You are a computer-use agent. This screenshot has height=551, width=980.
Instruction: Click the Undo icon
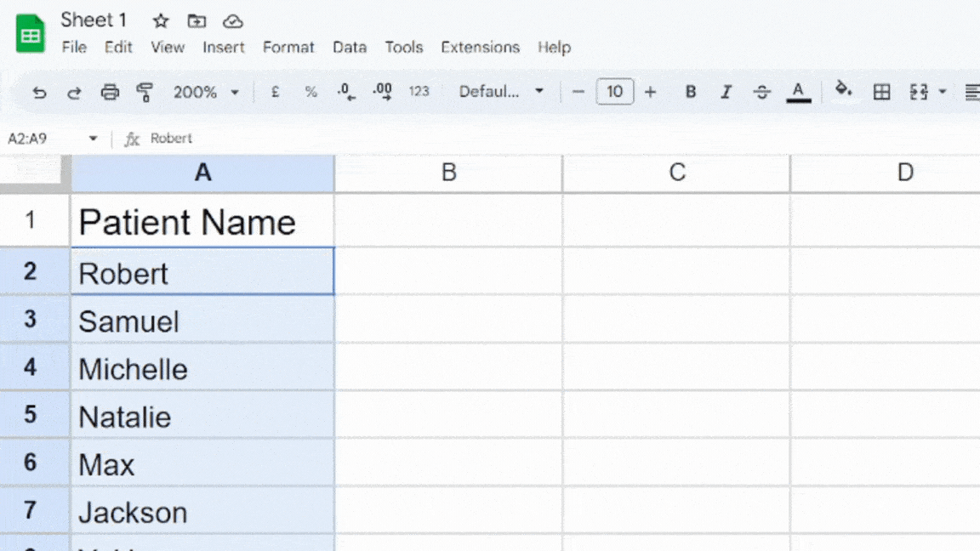(38, 92)
